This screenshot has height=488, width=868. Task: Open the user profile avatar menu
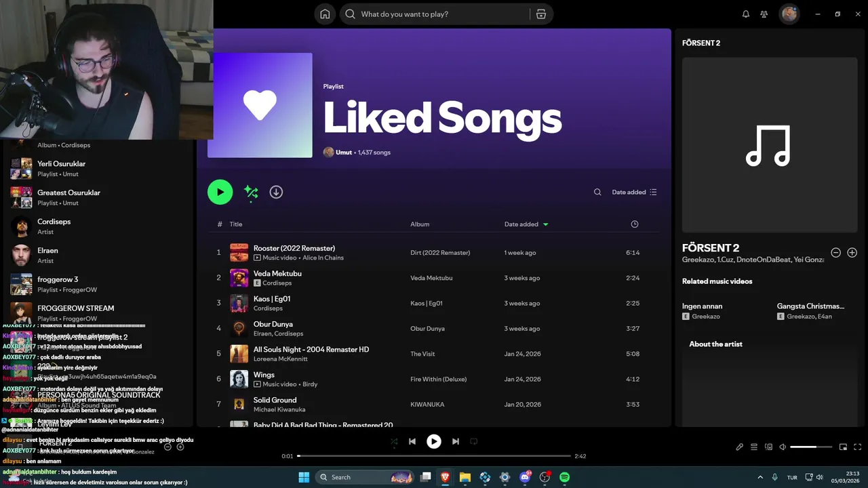789,14
